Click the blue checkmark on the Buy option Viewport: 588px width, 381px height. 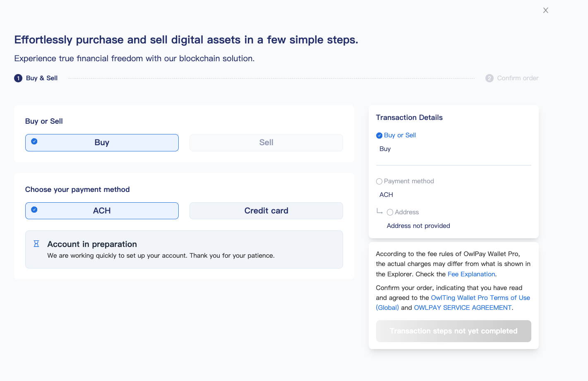tap(34, 141)
